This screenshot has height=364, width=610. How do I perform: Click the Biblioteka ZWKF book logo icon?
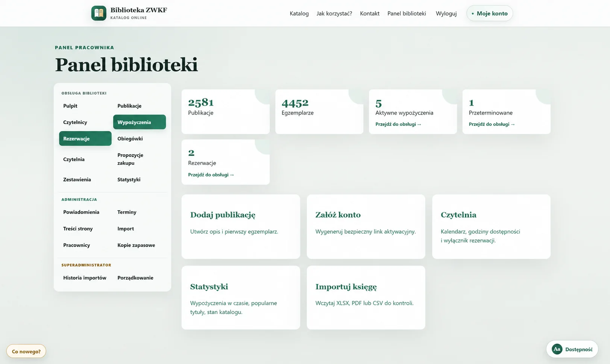tap(99, 13)
